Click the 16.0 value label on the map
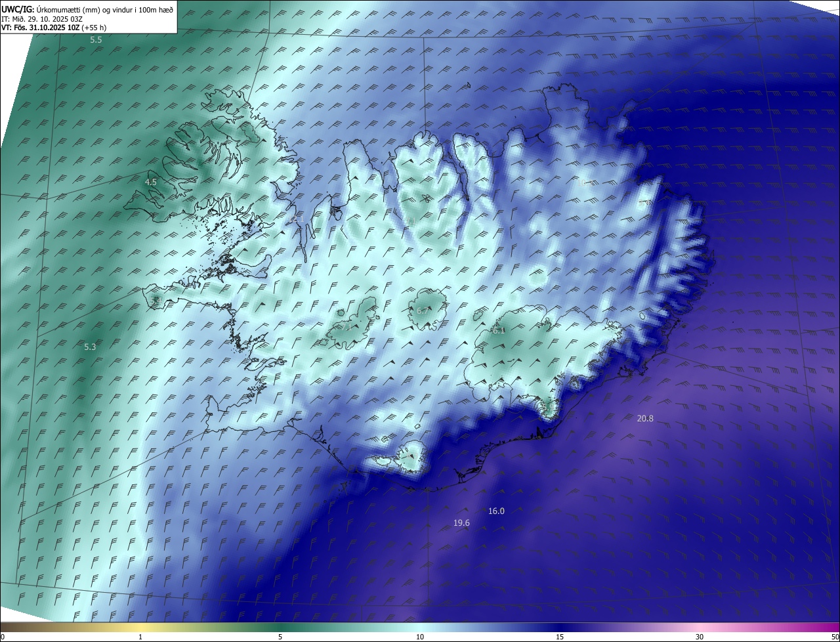Image resolution: width=840 pixels, height=642 pixels. 496,511
